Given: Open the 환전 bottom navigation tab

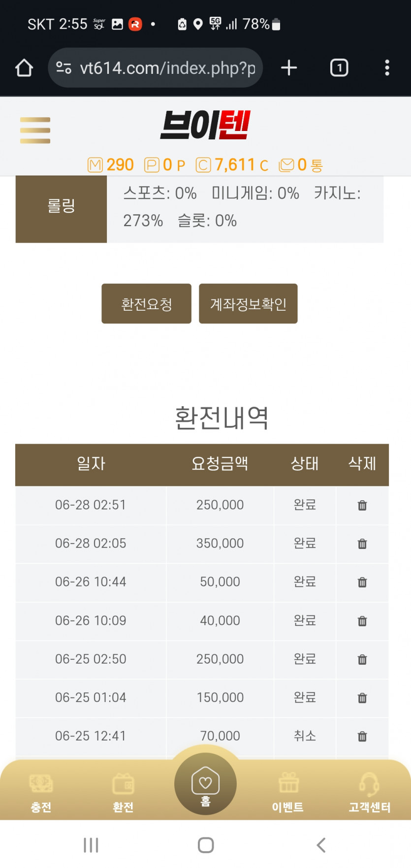Looking at the screenshot, I should [x=123, y=793].
